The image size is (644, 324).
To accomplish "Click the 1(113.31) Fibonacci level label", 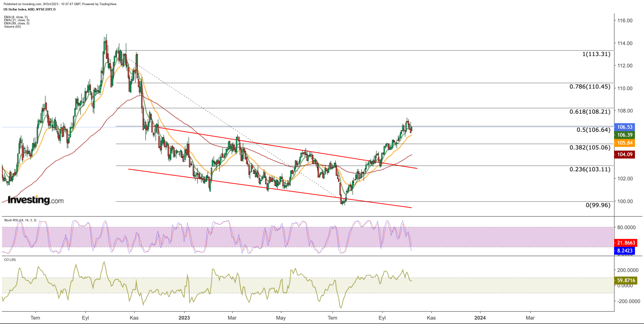I will tap(596, 54).
